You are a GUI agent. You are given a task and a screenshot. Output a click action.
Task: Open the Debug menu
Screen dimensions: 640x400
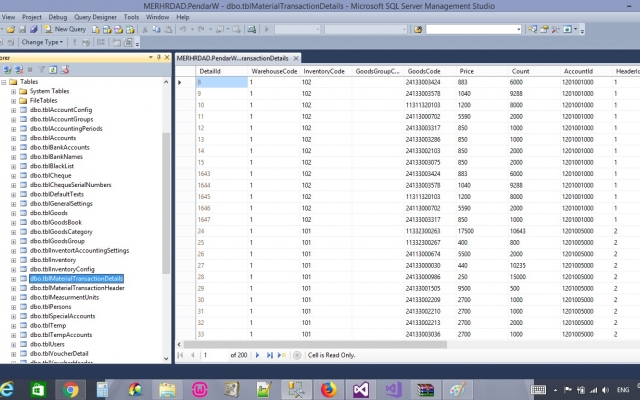click(x=58, y=17)
